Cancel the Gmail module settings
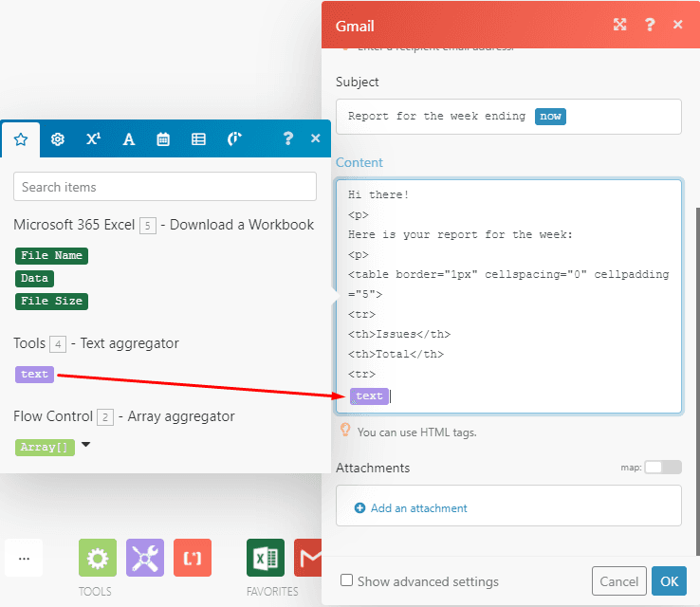 pyautogui.click(x=618, y=580)
